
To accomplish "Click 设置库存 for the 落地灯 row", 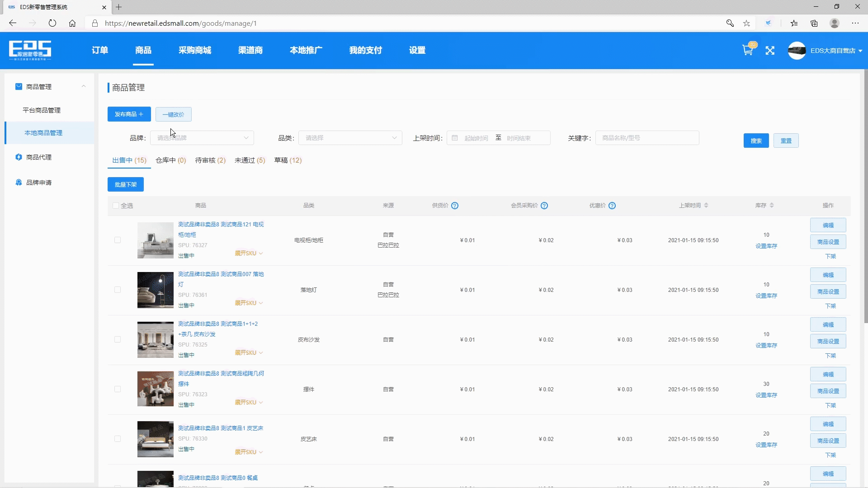I will pos(766,296).
